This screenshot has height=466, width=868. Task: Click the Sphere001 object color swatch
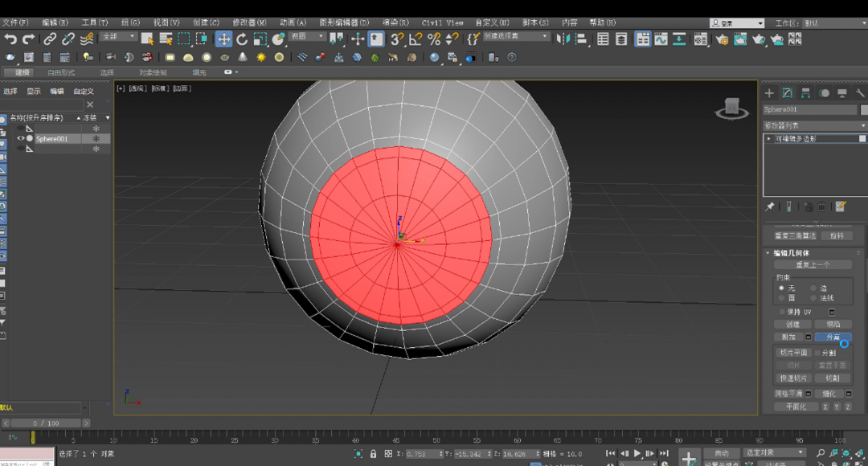[864, 109]
